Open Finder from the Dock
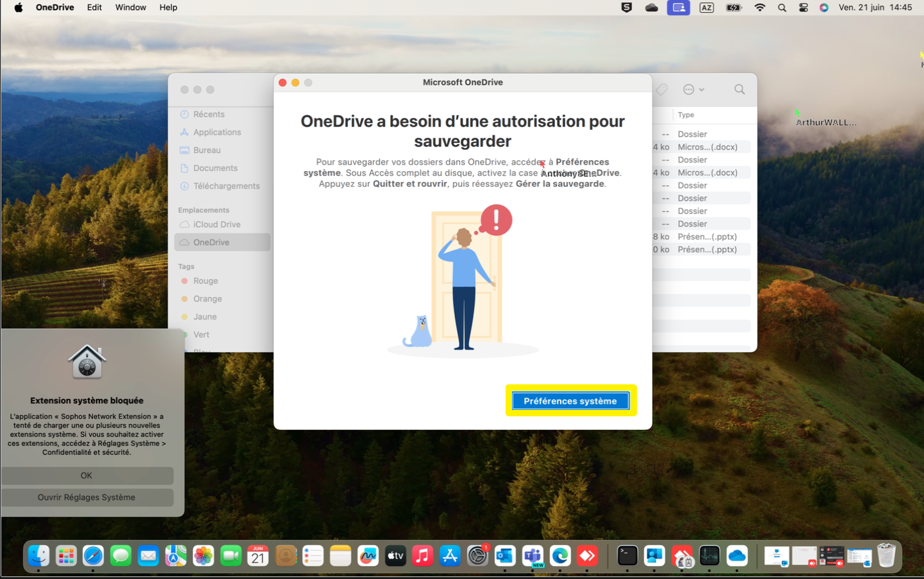This screenshot has width=924, height=579. (x=38, y=556)
